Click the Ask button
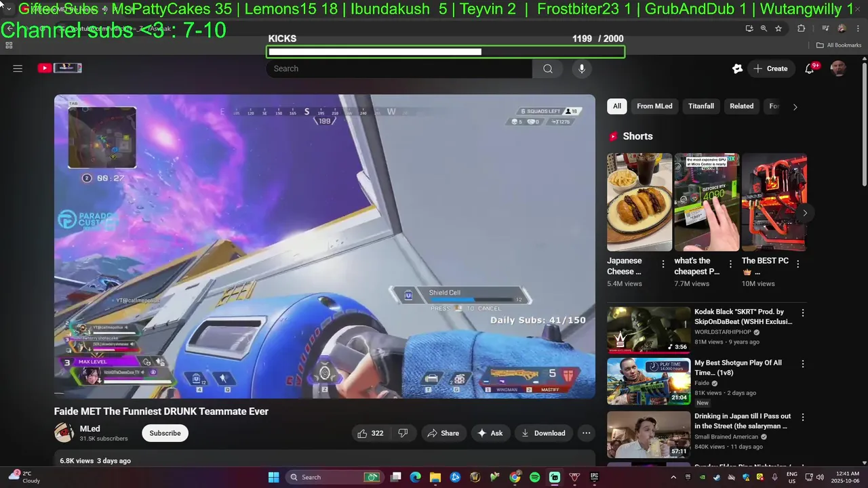Screen dimensions: 868x488 [490, 433]
